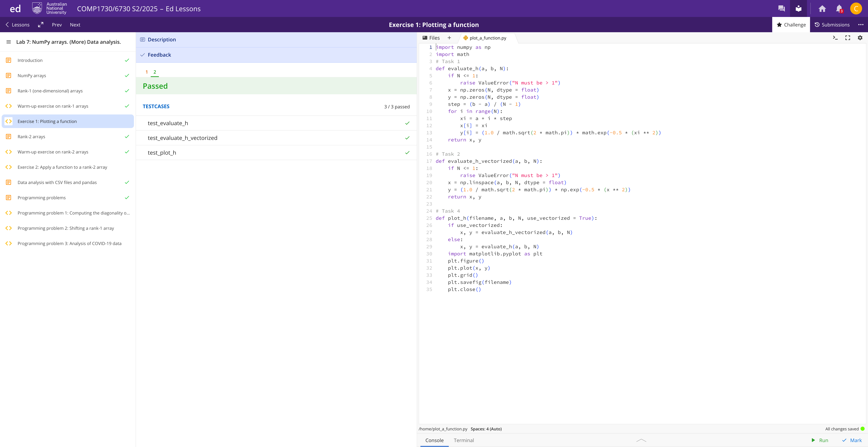The height and width of the screenshot is (447, 868).
Task: Go back to Lessons list
Action: 17,25
